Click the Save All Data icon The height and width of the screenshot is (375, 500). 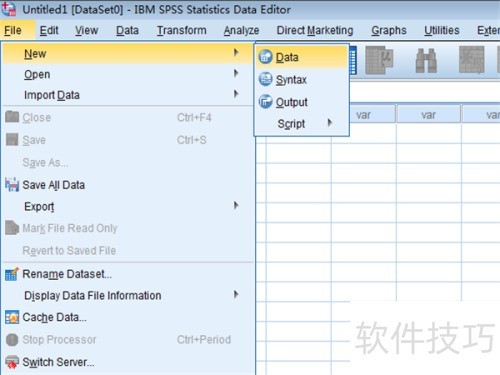[12, 185]
